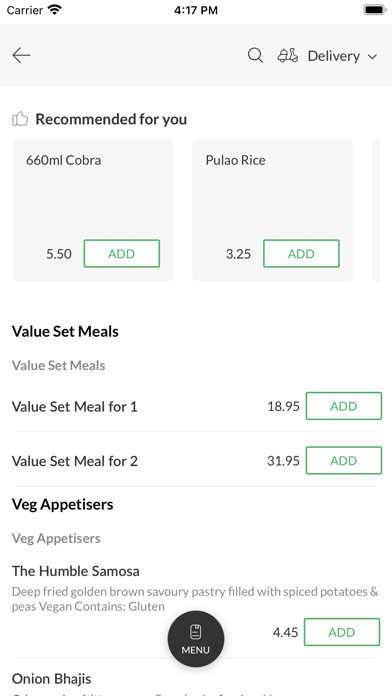Screen dimensions: 392x696
Task: Tap the Wi-Fi icon in status bar
Action: pos(55,10)
